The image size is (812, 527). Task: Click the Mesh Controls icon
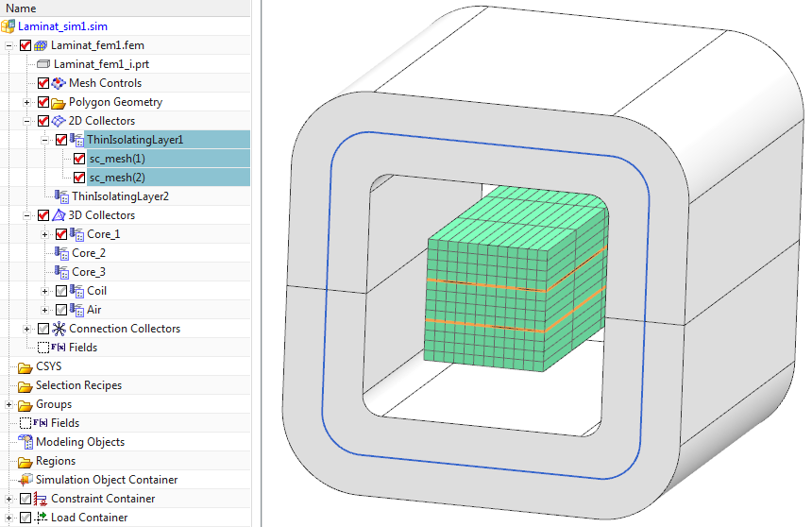[59, 83]
